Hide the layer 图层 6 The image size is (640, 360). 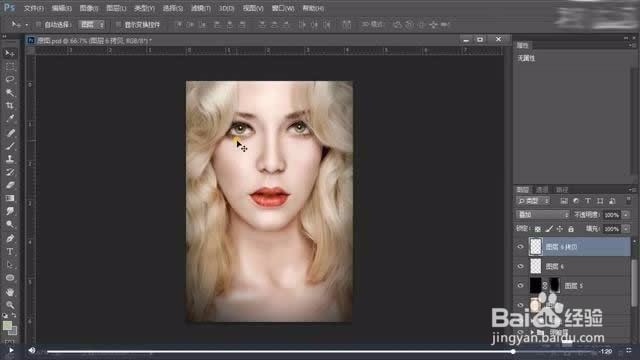(520, 266)
